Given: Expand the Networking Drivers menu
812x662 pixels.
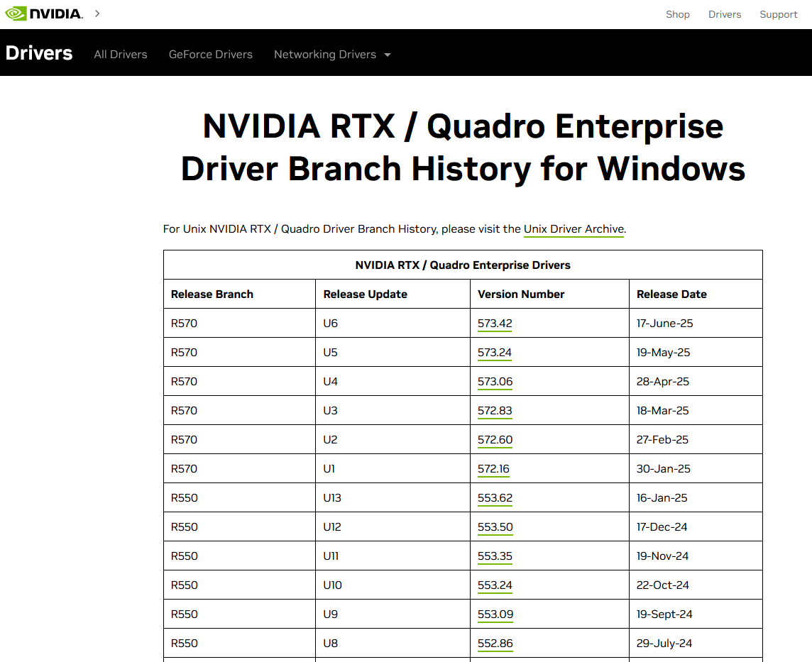Looking at the screenshot, I should [332, 55].
